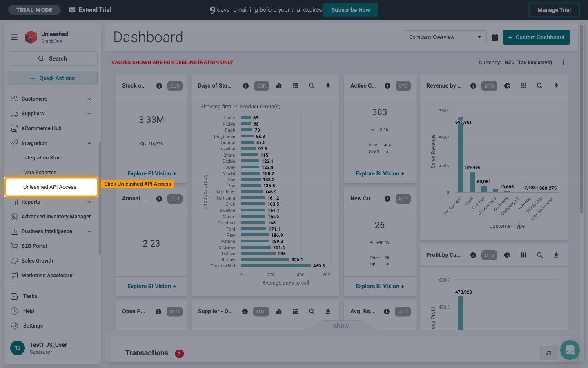
Task: Open the Company Overview dropdown
Action: 445,37
